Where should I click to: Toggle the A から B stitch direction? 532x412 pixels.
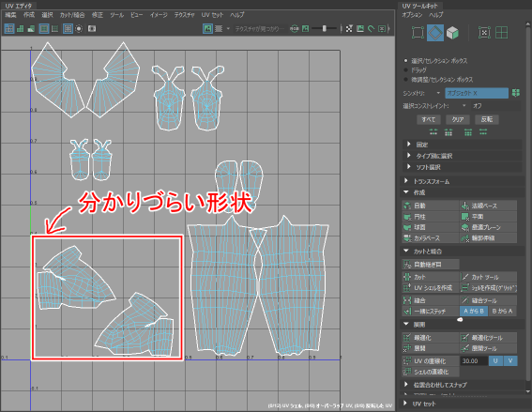474,312
